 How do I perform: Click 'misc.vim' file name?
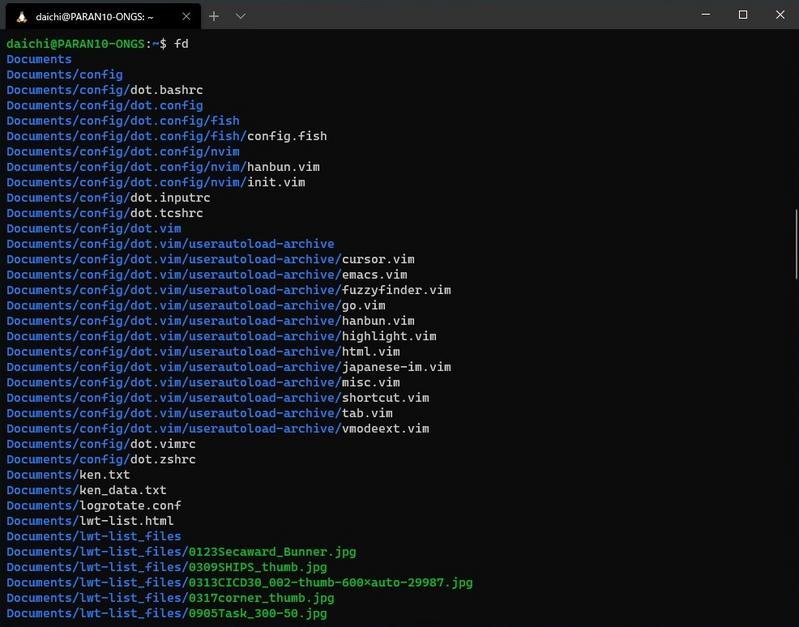point(371,382)
